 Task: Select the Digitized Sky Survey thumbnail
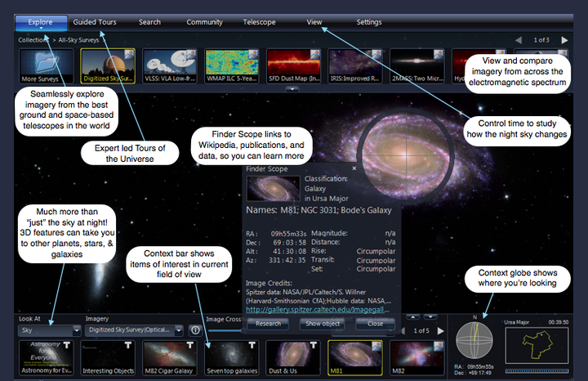click(108, 65)
